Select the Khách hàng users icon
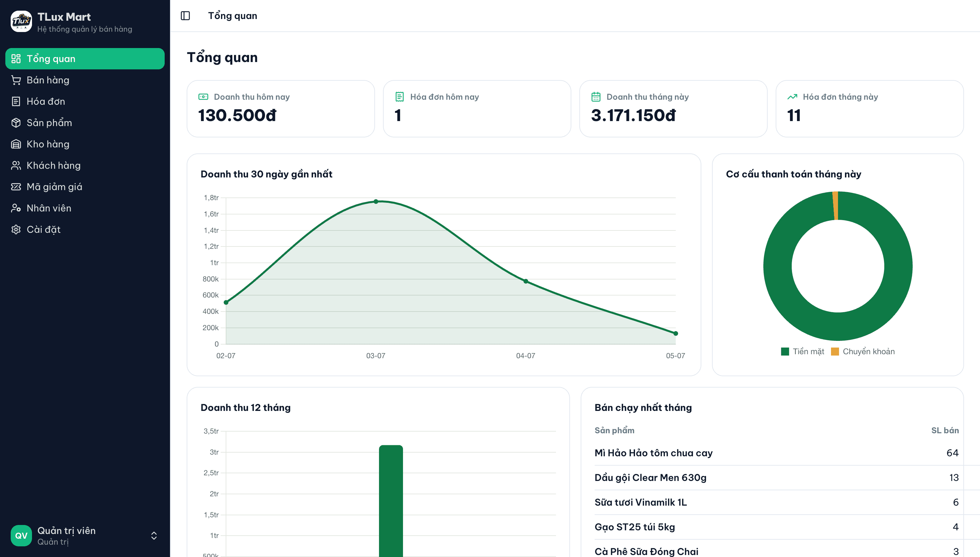The image size is (980, 557). (16, 166)
